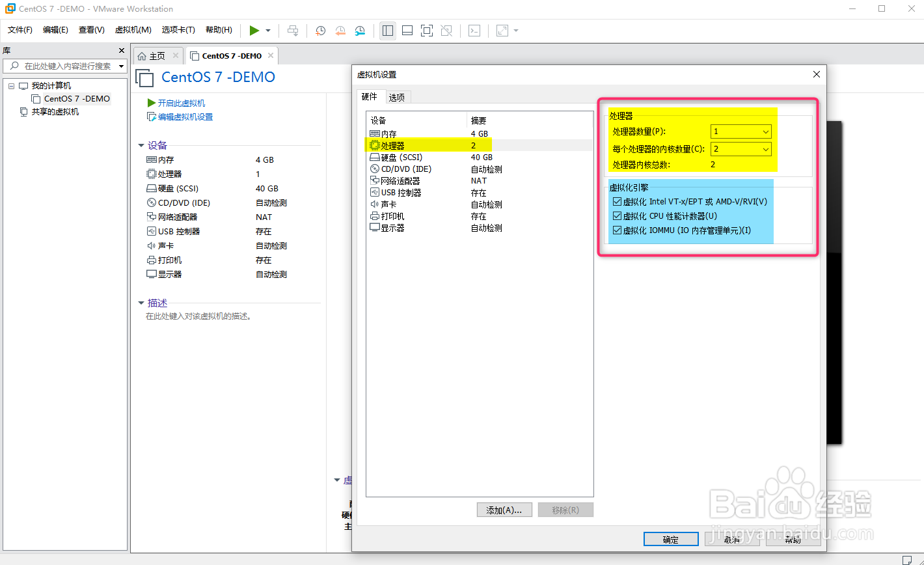Open the 处理器数量(P) dropdown

click(x=741, y=131)
